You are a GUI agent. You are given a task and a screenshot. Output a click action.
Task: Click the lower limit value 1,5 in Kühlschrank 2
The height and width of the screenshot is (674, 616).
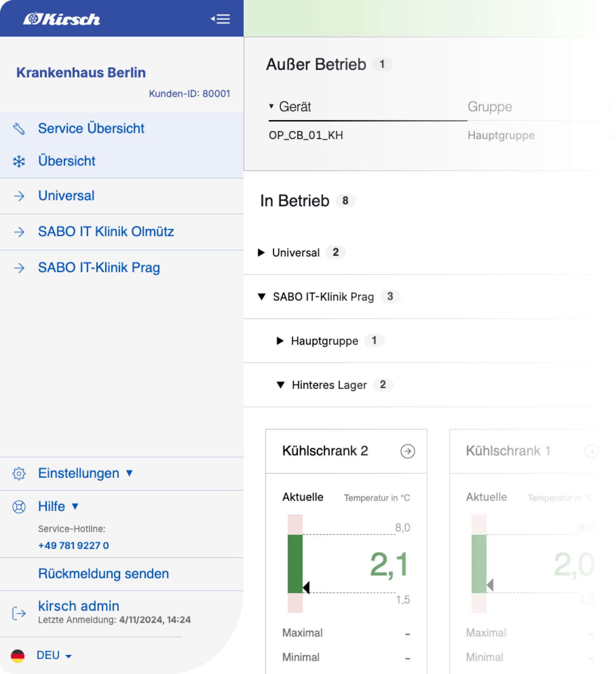point(403,600)
